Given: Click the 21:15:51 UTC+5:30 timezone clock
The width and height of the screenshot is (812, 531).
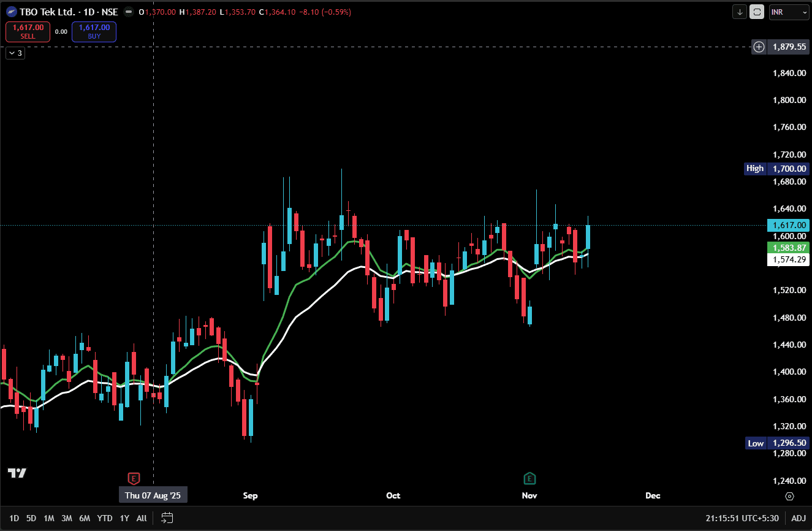Looking at the screenshot, I should tap(742, 518).
